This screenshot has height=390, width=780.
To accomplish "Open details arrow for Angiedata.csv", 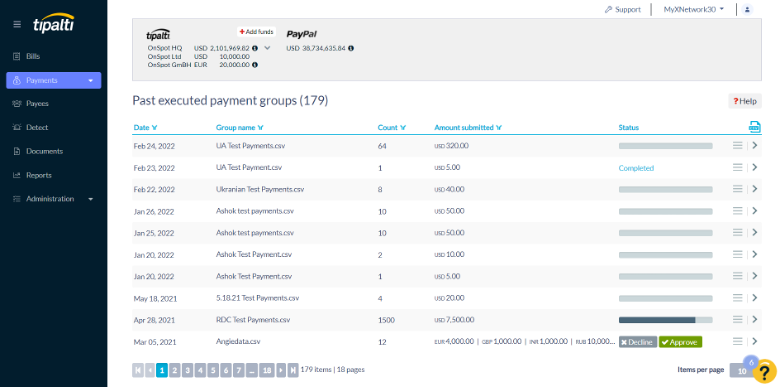I will (755, 341).
